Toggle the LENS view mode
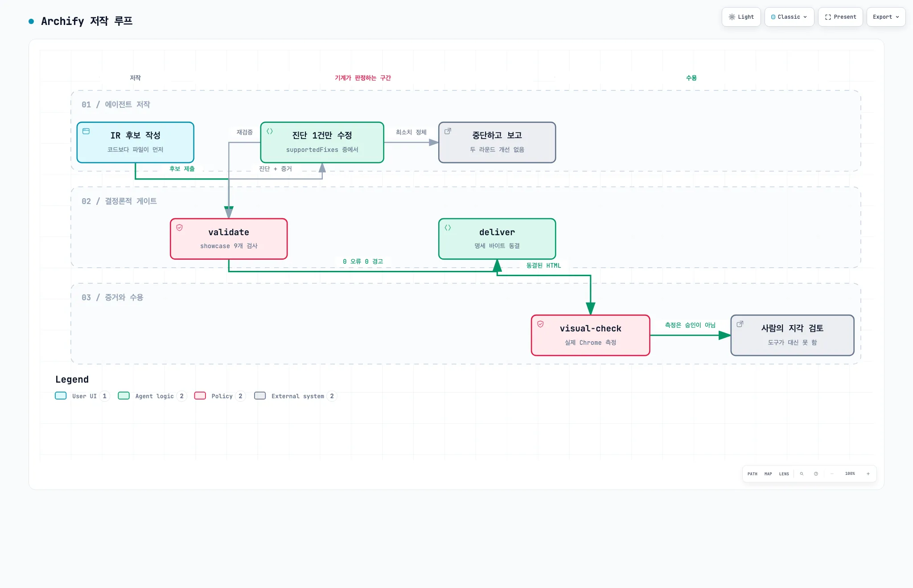This screenshot has width=913, height=588. pyautogui.click(x=784, y=474)
